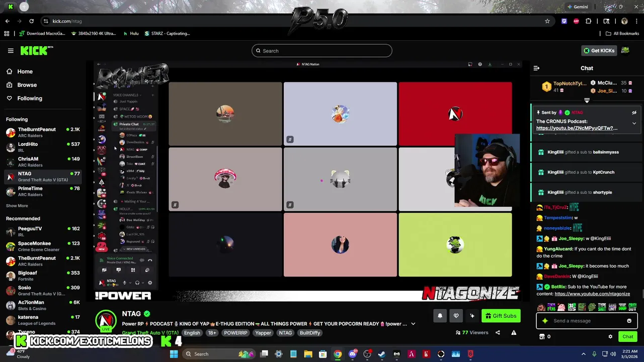Open the Hulu bookmark

[x=130, y=34]
